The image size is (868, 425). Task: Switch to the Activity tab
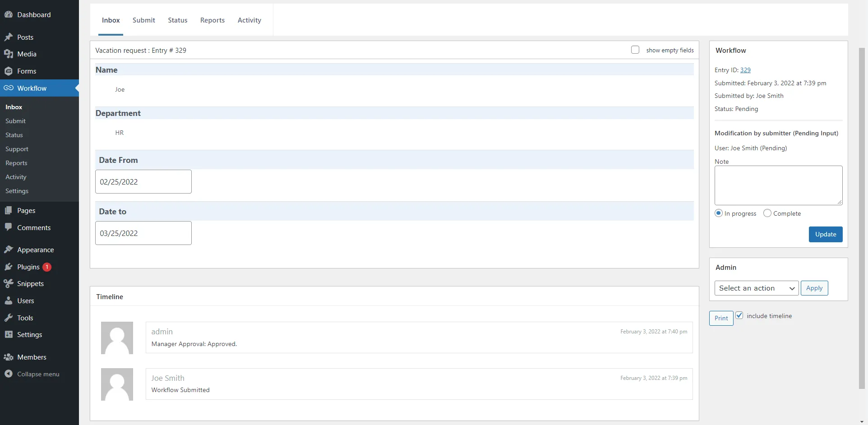(x=249, y=20)
